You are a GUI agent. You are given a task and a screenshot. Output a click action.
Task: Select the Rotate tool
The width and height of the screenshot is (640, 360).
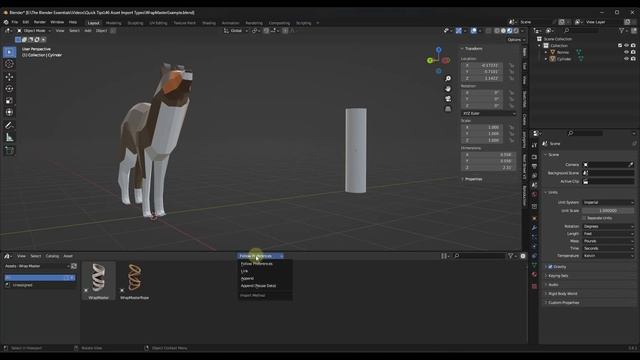(9, 89)
